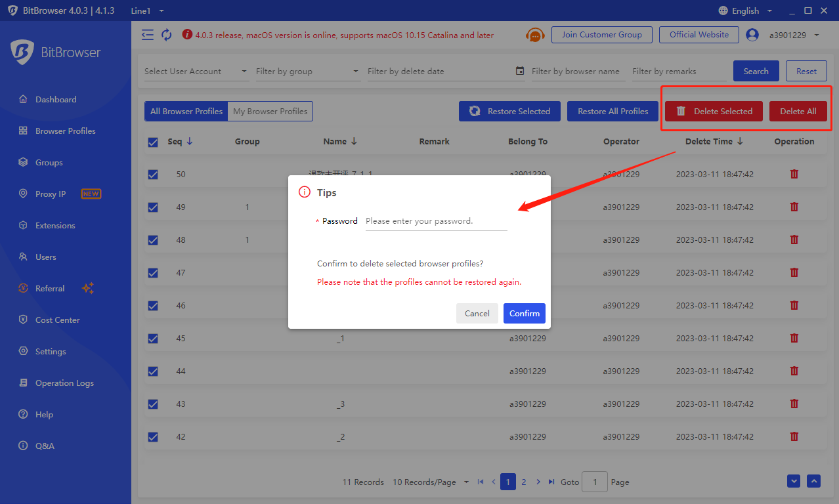Uncheck the checkbox for row 43
This screenshot has width=839, height=504.
[153, 404]
